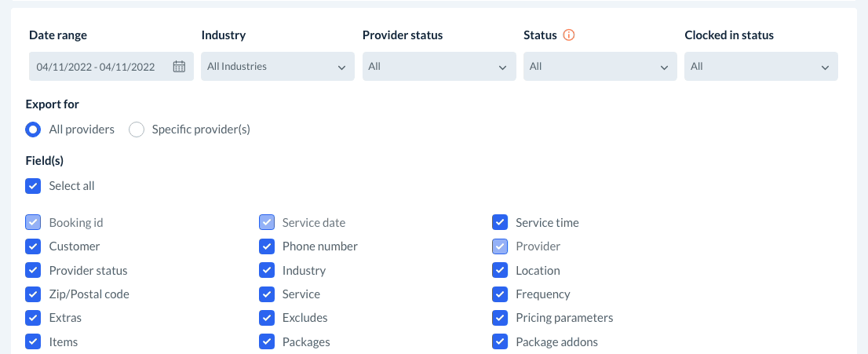This screenshot has width=868, height=354.
Task: Uncheck the Select all checkbox
Action: (x=33, y=186)
